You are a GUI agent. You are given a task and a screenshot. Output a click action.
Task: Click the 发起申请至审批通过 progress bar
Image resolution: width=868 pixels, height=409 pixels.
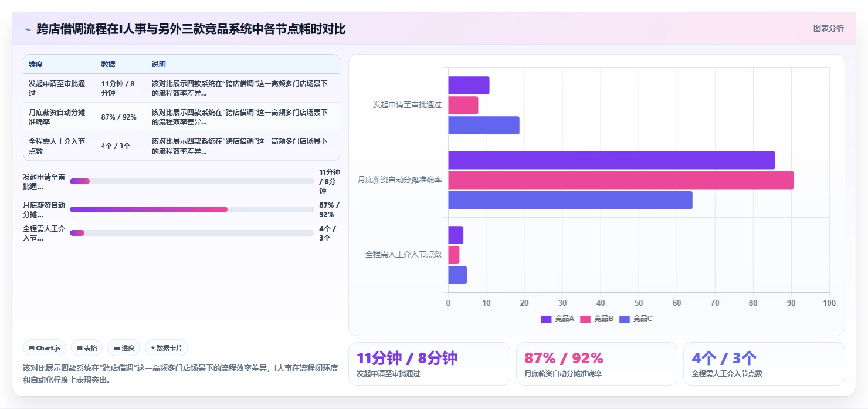(192, 181)
